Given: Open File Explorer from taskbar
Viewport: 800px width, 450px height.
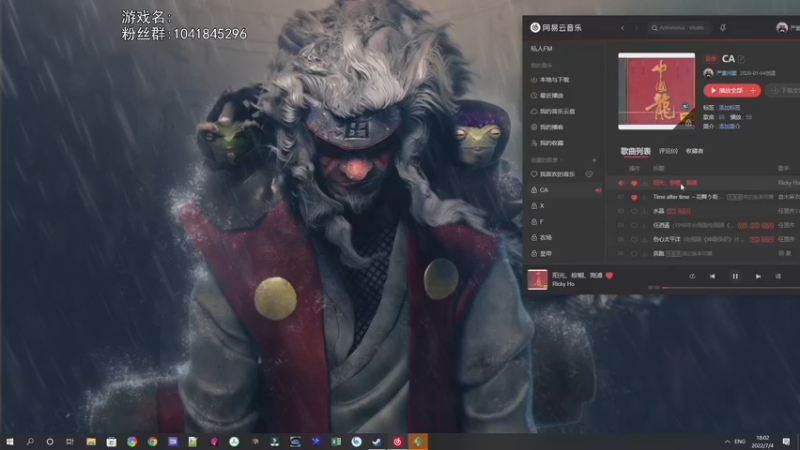Looking at the screenshot, I should tap(91, 442).
